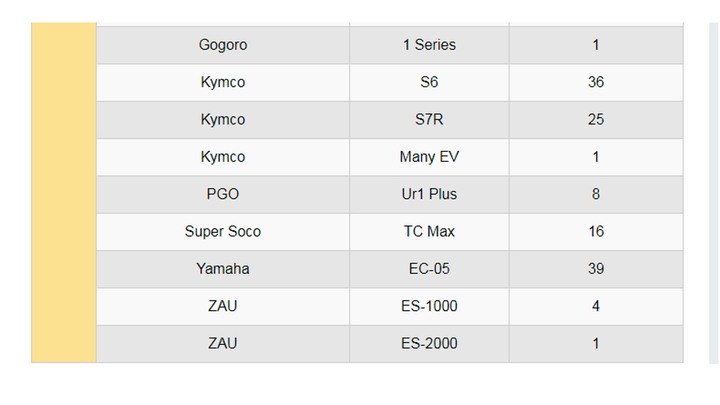Image resolution: width=720 pixels, height=405 pixels.
Task: Select the 1 Series model cell
Action: [x=429, y=45]
